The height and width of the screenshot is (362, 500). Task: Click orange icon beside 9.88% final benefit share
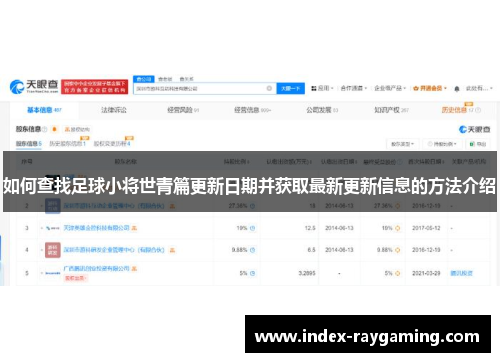[x=397, y=250]
